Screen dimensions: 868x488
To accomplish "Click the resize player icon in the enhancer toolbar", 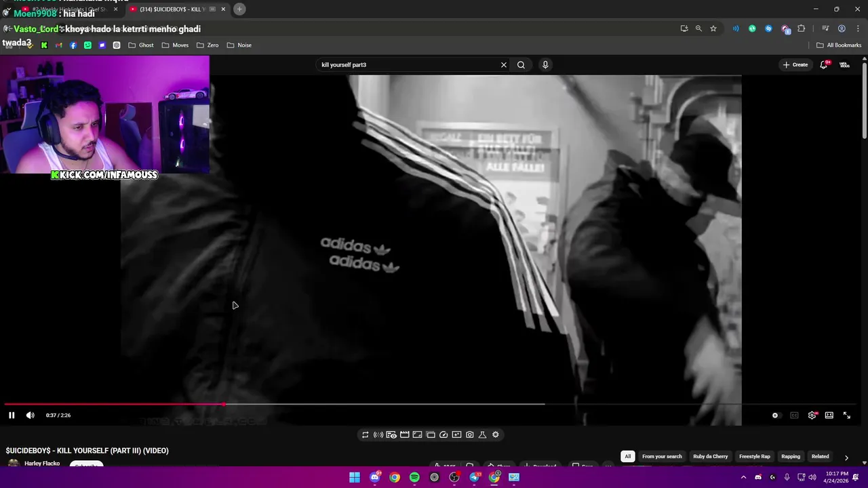I will [417, 434].
